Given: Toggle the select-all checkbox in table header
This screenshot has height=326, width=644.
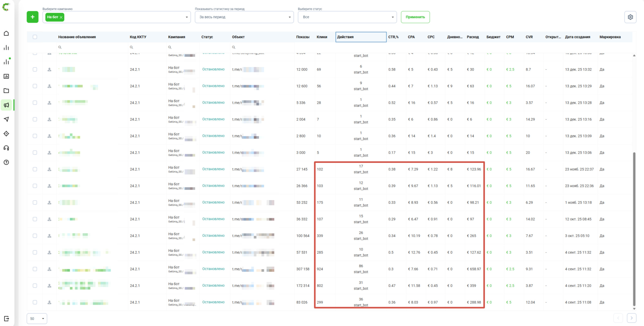Looking at the screenshot, I should point(35,37).
